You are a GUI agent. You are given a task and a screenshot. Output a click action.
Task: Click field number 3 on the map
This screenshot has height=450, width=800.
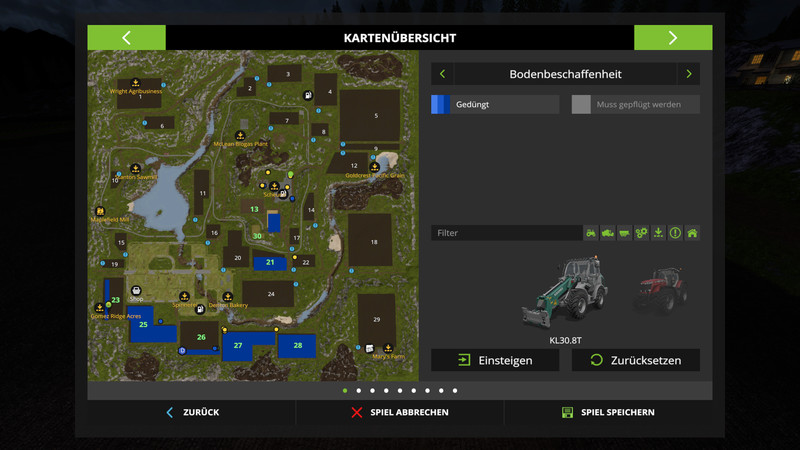pyautogui.click(x=285, y=74)
